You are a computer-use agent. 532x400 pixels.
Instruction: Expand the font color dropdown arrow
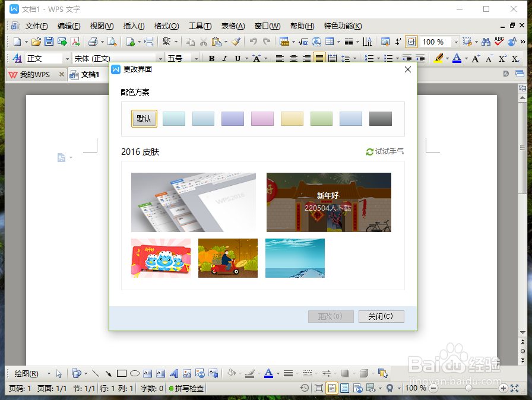(466, 59)
